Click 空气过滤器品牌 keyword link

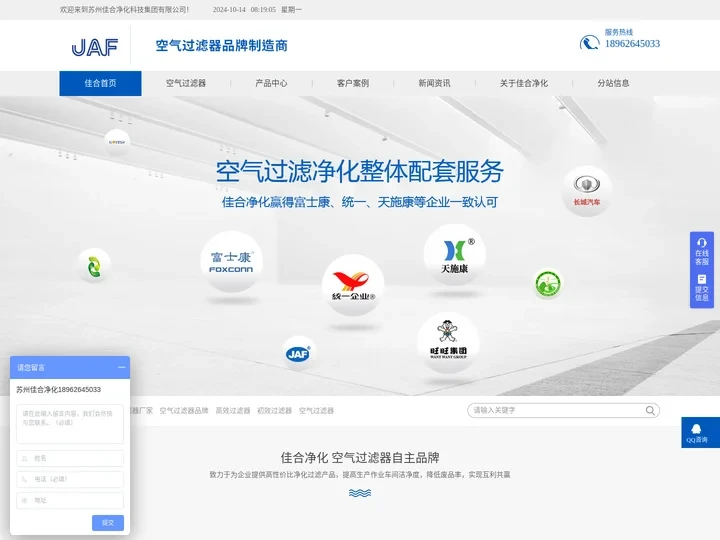coord(184,411)
